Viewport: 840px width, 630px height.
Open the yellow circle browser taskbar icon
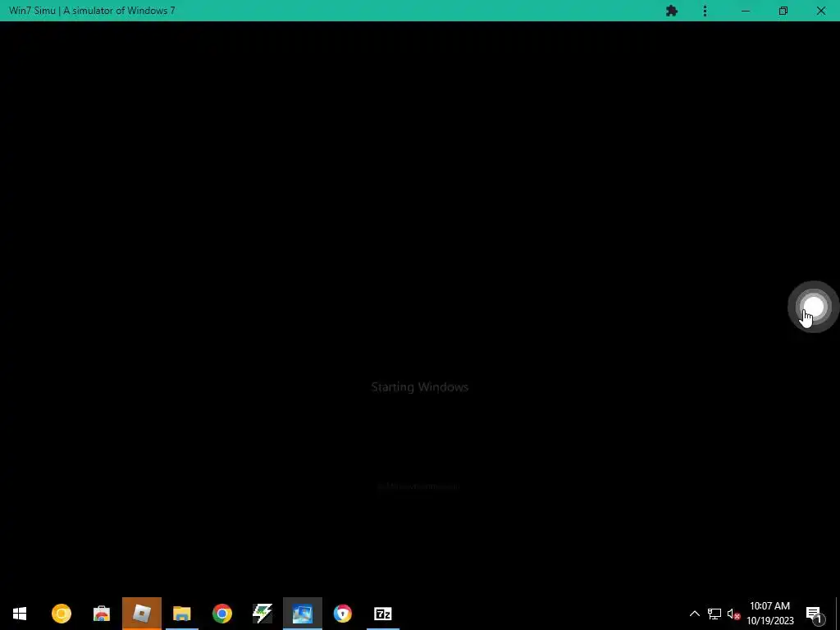click(61, 614)
